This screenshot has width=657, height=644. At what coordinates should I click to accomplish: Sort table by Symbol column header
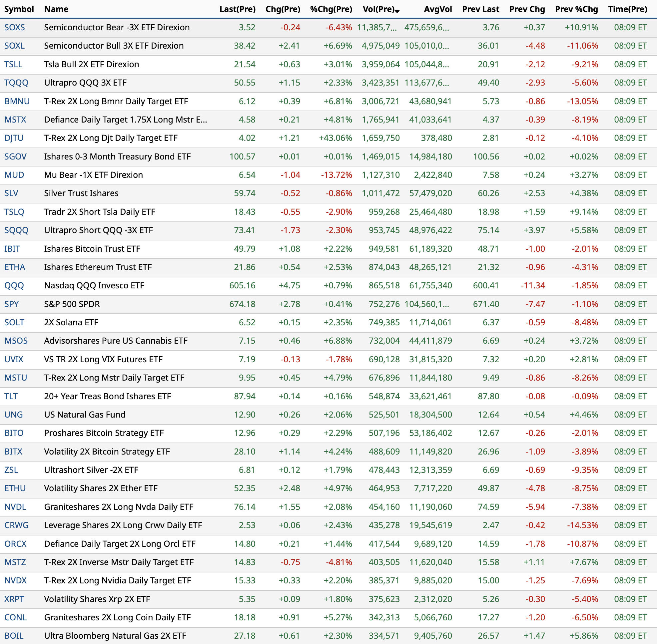[x=19, y=9]
